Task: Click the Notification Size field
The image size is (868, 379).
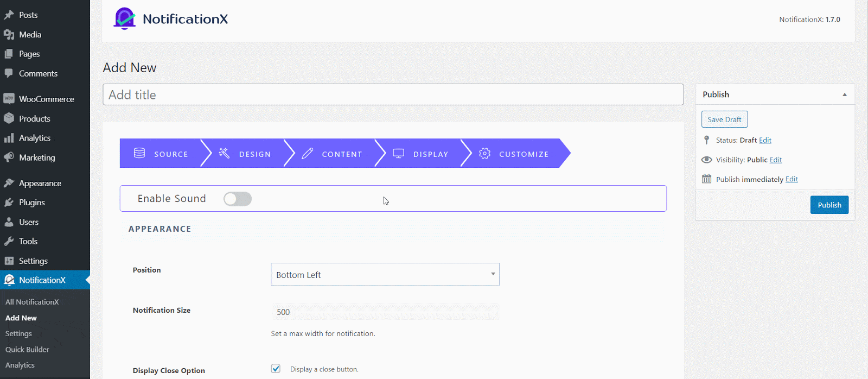Action: coord(385,312)
